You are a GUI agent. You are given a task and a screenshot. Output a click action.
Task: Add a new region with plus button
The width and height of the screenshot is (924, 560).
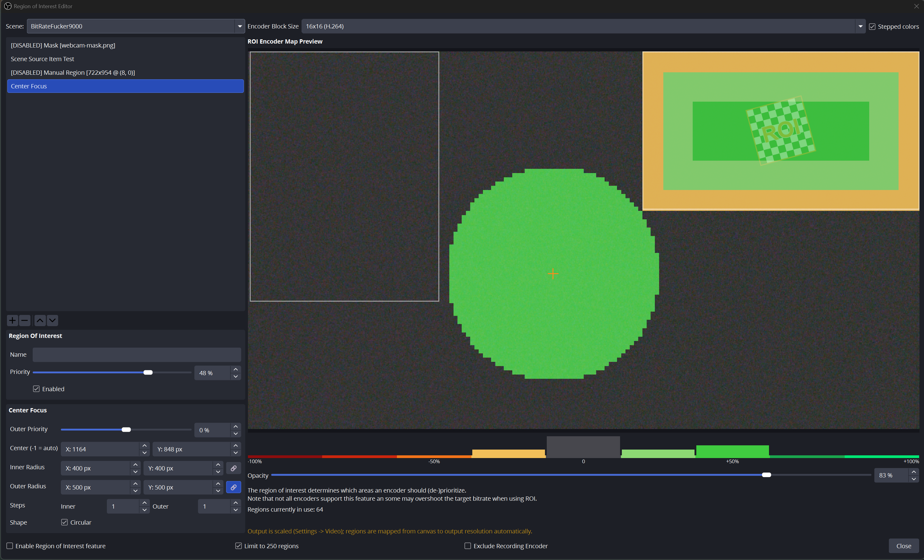coord(12,320)
